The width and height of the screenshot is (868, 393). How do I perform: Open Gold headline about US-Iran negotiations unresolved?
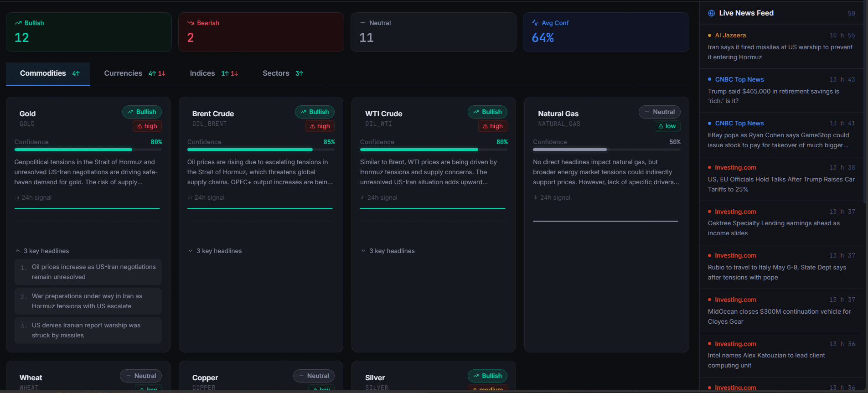point(88,272)
